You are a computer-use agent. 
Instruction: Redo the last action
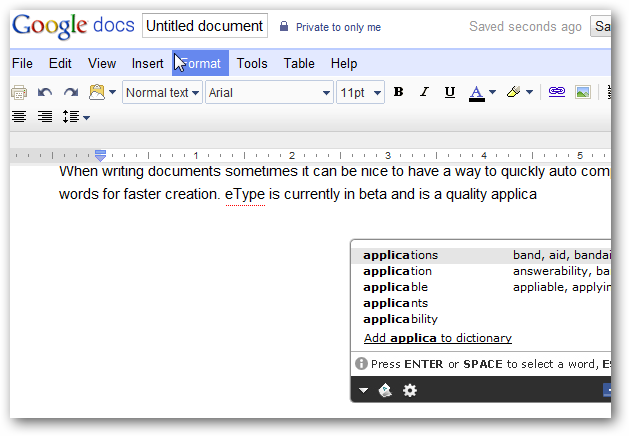click(x=71, y=93)
